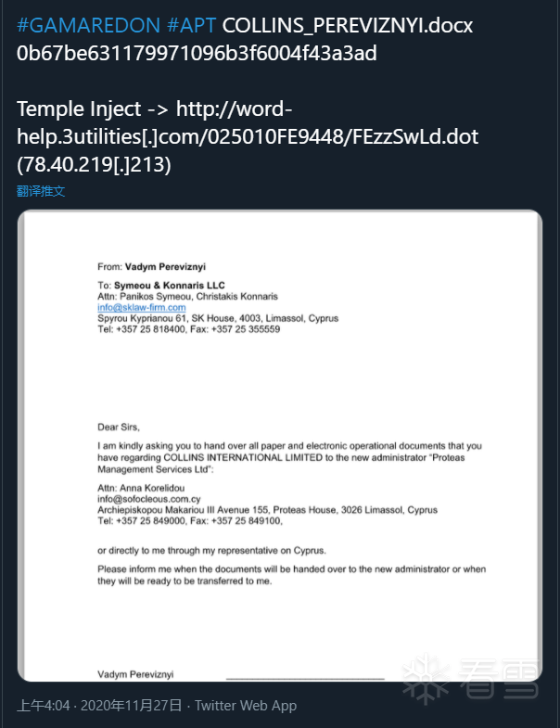Image resolution: width=560 pixels, height=728 pixels.
Task: Click the 2020年11月27日 tweet date
Action: pos(131,706)
